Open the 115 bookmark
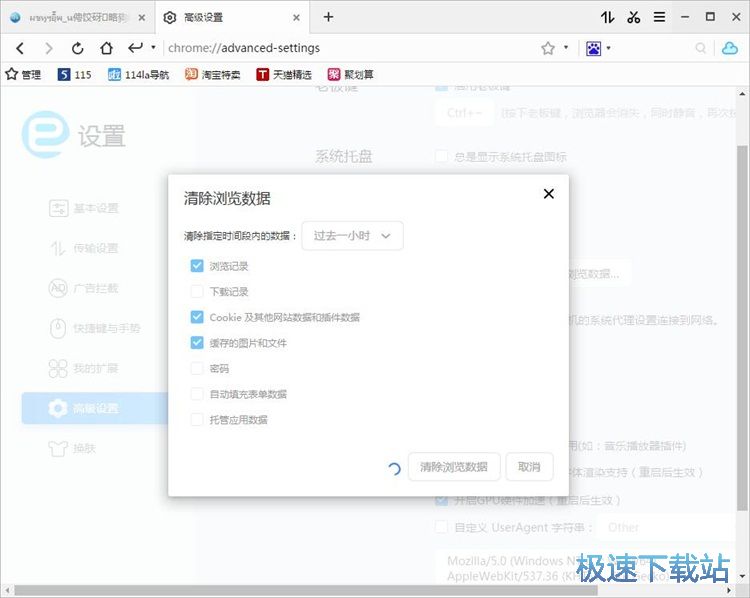This screenshot has width=750, height=598. [x=74, y=75]
